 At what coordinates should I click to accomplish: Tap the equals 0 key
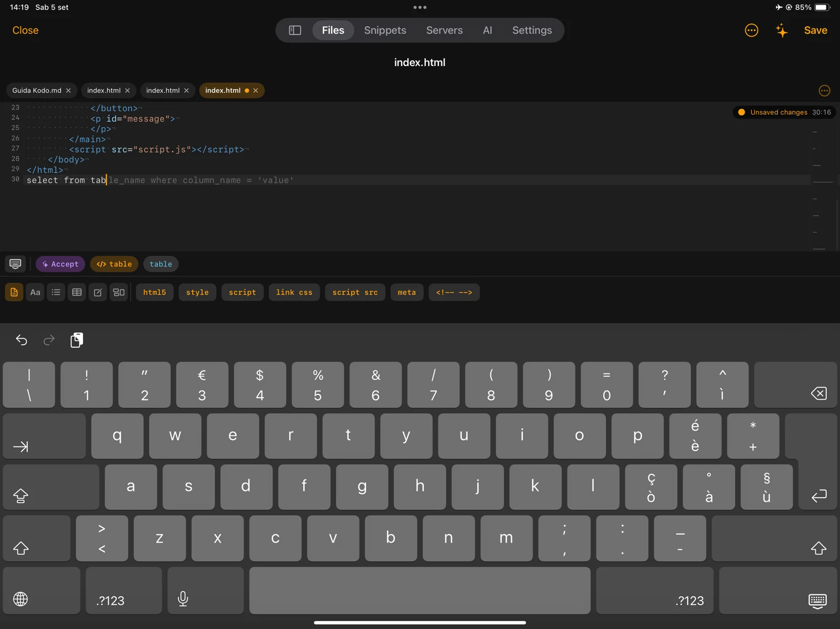coord(606,385)
